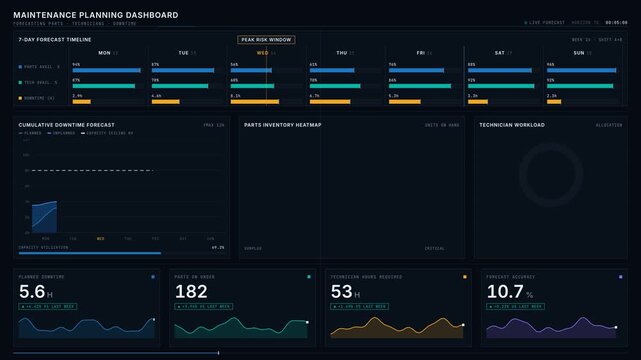Click Friday's orange downtime bar
Screen dimensions: 641x360
[405, 102]
